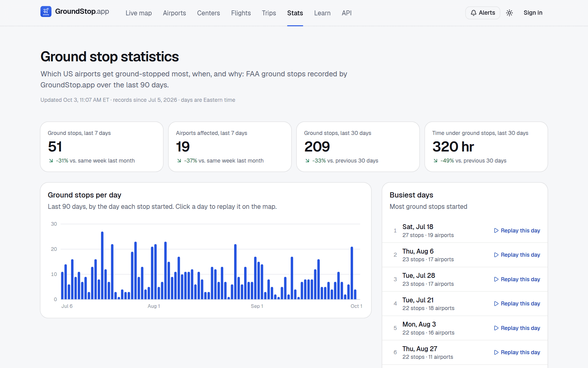Click the '19' airports affected value
The width and height of the screenshot is (588, 368).
183,147
